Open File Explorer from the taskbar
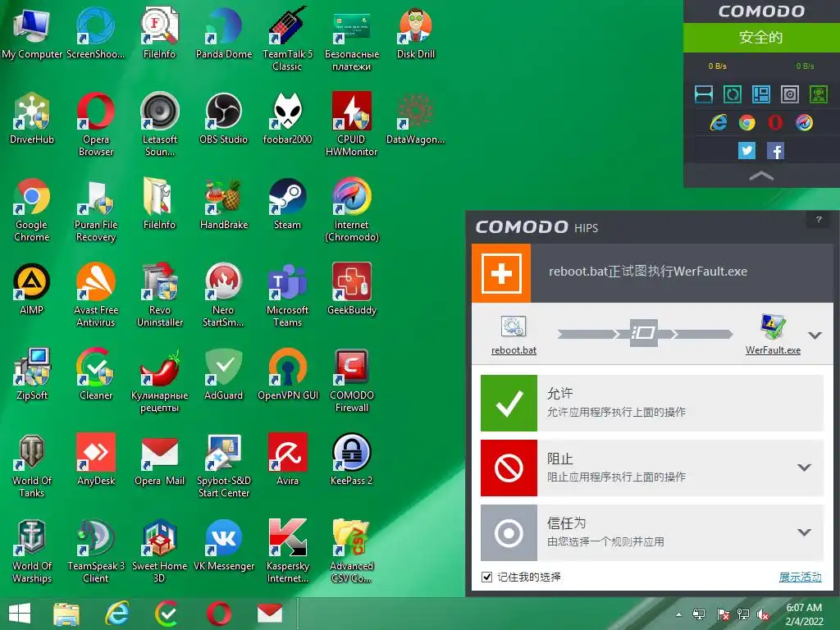This screenshot has width=840, height=630. [x=66, y=614]
